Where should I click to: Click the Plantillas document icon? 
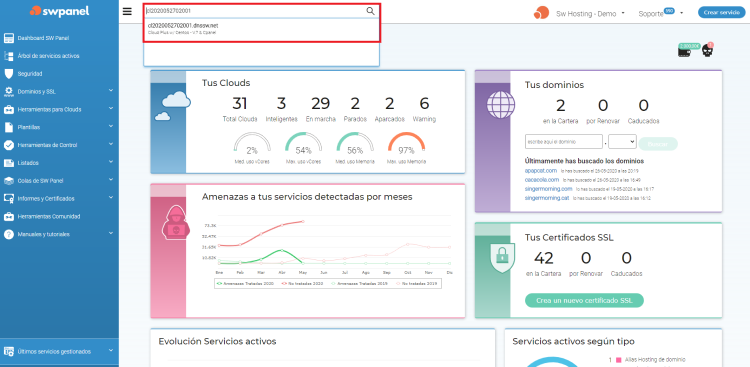coord(9,127)
